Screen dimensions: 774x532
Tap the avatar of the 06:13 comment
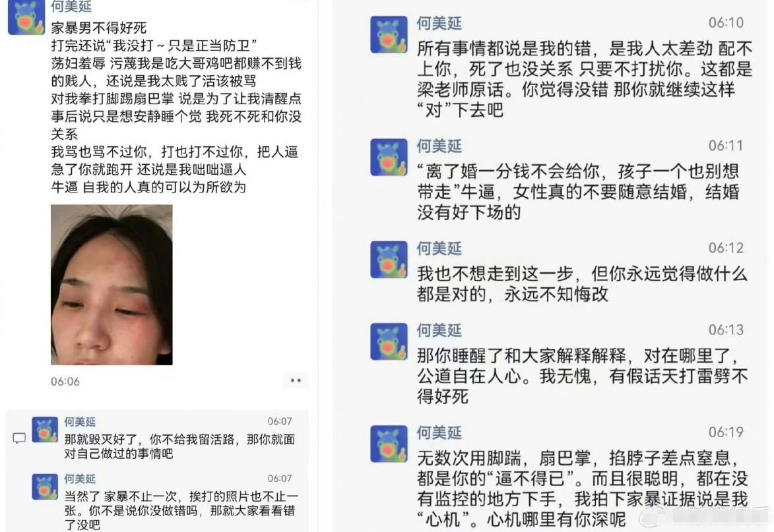389,341
